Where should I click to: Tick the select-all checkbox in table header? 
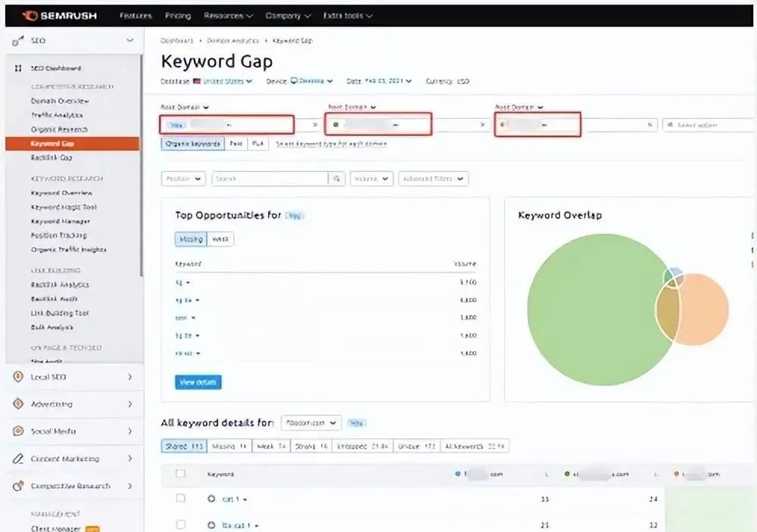180,474
